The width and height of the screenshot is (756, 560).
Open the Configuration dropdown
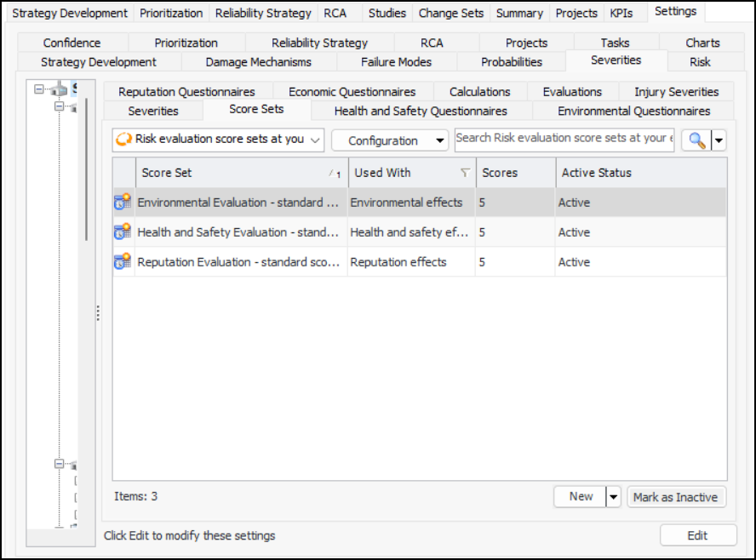(x=390, y=140)
